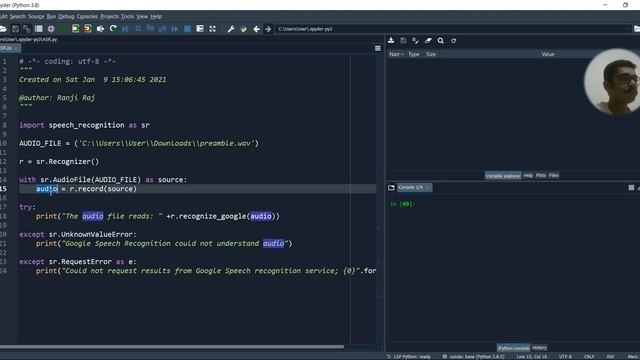The height and width of the screenshot is (360, 640).
Task: Click the CRLF line ending status
Action: (589, 357)
